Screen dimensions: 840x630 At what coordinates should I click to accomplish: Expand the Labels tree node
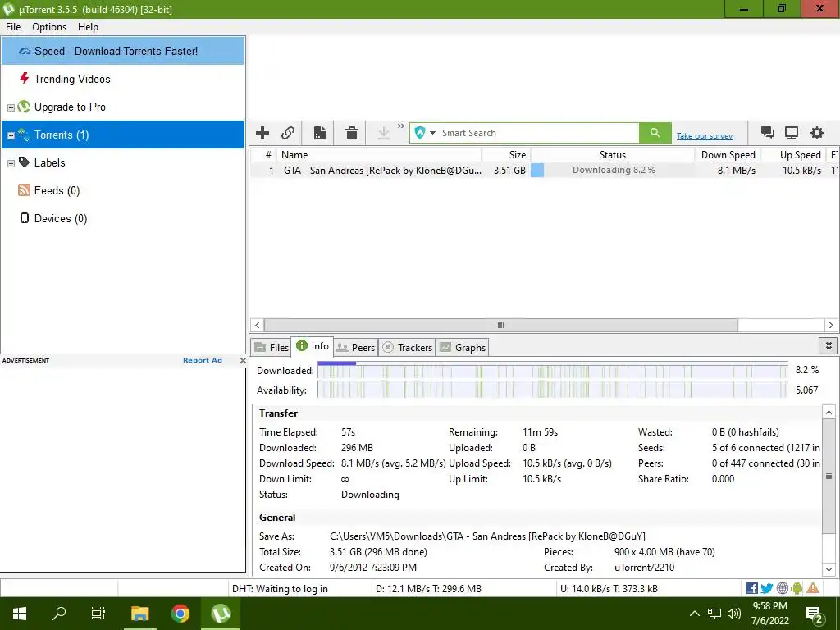(11, 163)
